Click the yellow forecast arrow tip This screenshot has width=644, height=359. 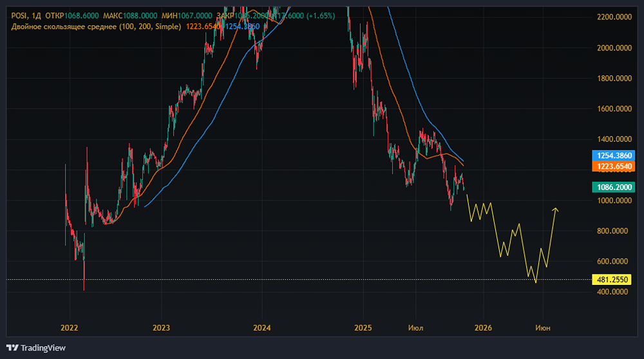(555, 209)
